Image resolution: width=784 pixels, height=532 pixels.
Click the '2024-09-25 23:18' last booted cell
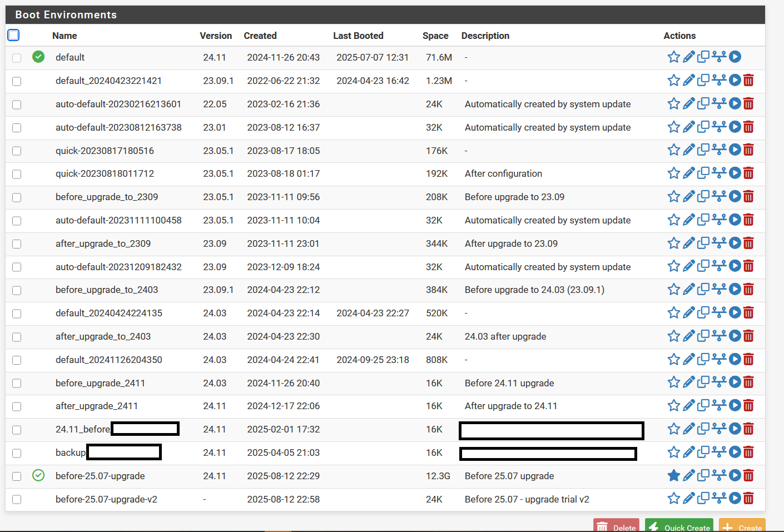pos(373,360)
